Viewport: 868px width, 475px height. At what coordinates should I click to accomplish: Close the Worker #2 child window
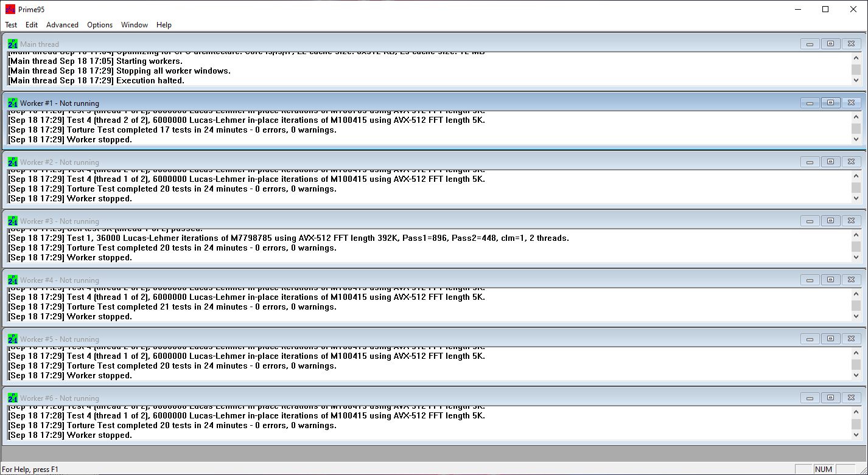coord(852,162)
